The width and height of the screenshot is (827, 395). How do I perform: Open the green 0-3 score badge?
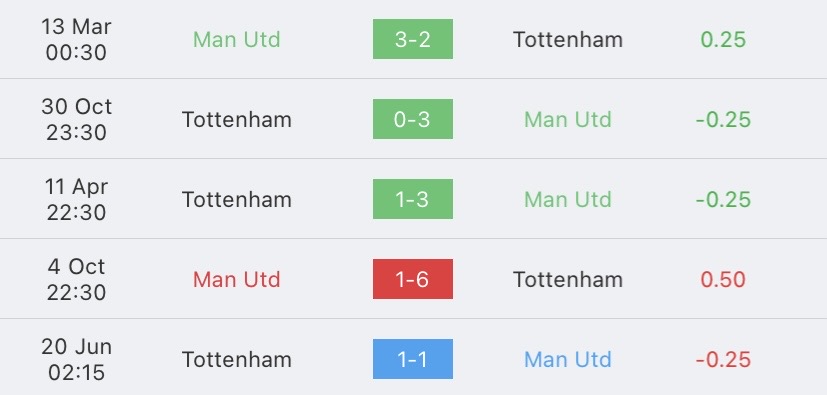click(x=412, y=119)
